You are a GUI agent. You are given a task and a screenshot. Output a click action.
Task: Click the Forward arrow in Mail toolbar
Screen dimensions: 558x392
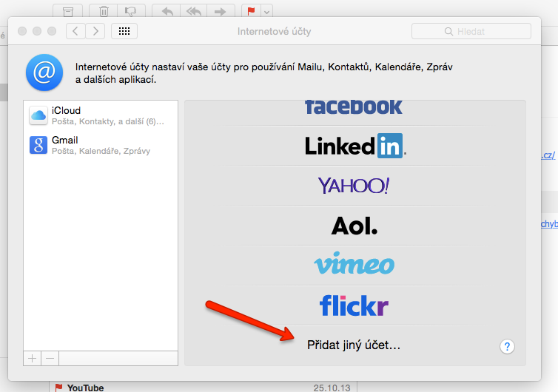pos(221,11)
